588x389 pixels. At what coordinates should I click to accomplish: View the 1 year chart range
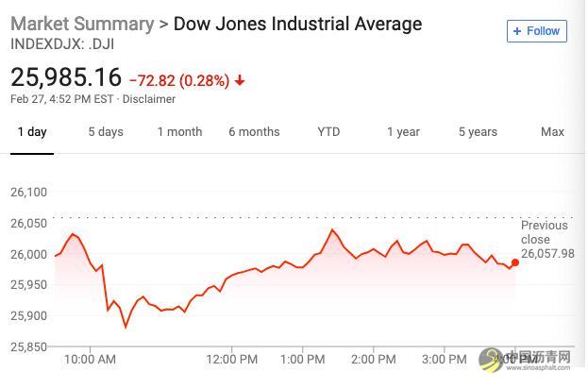[403, 132]
